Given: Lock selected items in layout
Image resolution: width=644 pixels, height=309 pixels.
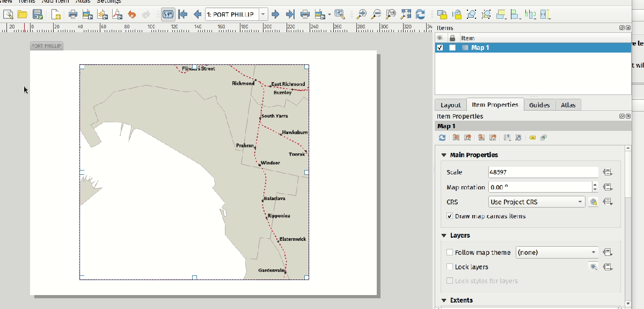Looking at the screenshot, I should (x=442, y=14).
